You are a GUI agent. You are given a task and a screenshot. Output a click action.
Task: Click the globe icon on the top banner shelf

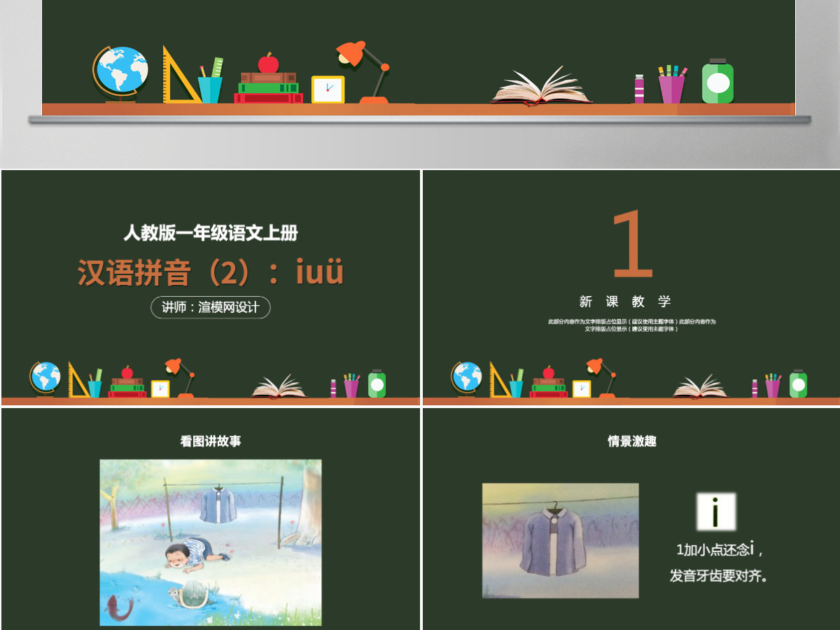120,74
